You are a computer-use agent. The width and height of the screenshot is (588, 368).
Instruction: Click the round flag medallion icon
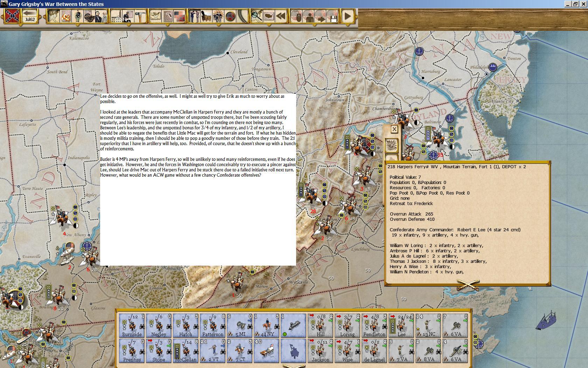click(230, 16)
